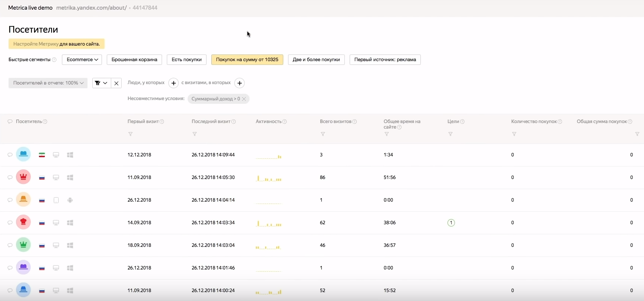Open the blue hat visitor avatar dated 12.12.2018
644x301 pixels.
click(23, 155)
